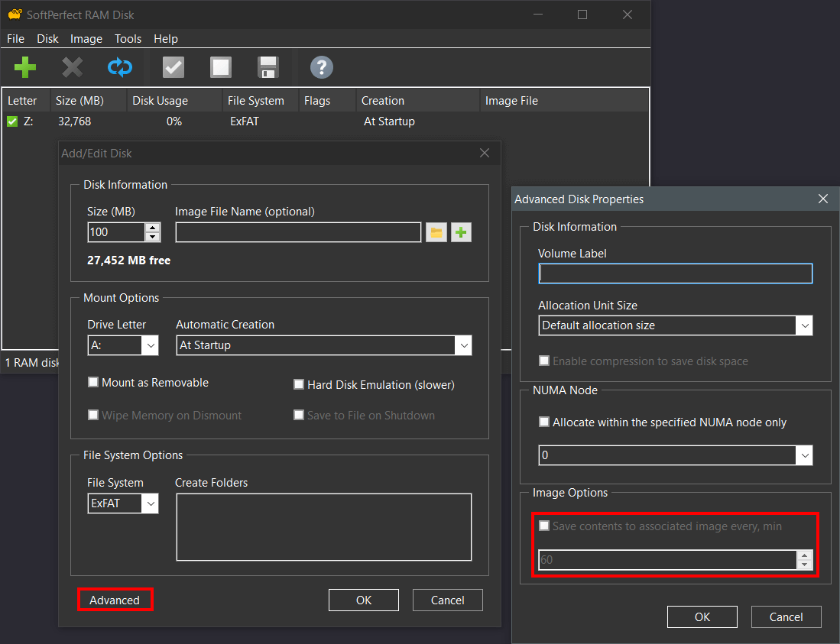Screen dimensions: 840x644
Task: Sort by Size (MB) column header
Action: [x=89, y=101]
